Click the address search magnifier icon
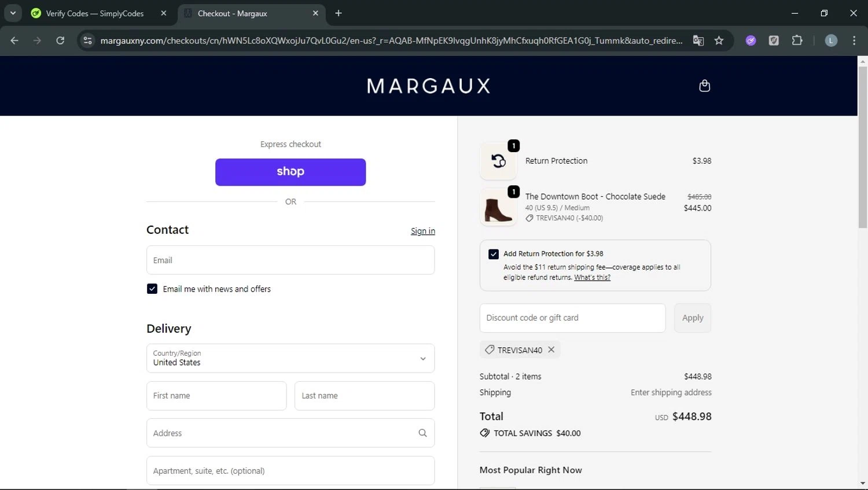The height and width of the screenshot is (490, 868). 422,433
